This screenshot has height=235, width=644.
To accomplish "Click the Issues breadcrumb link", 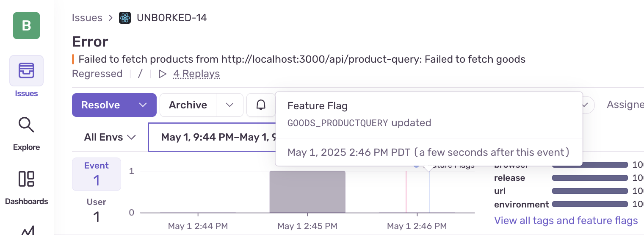I will [x=87, y=18].
